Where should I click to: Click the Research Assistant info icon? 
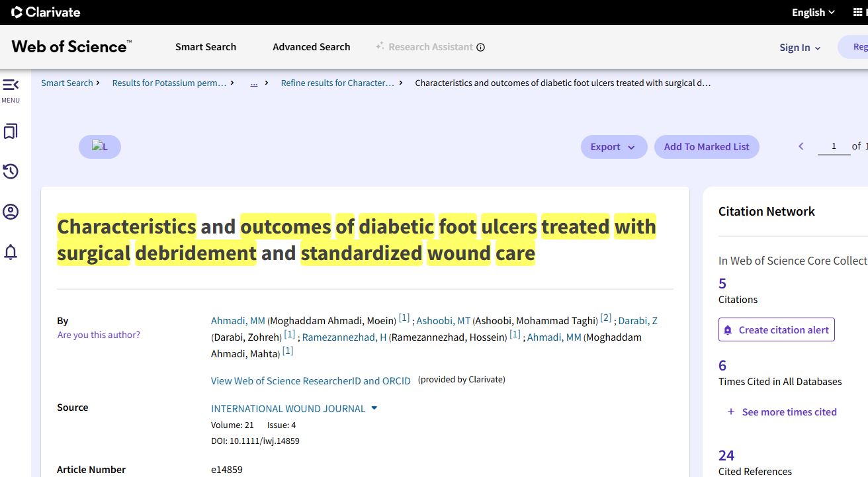tap(481, 47)
